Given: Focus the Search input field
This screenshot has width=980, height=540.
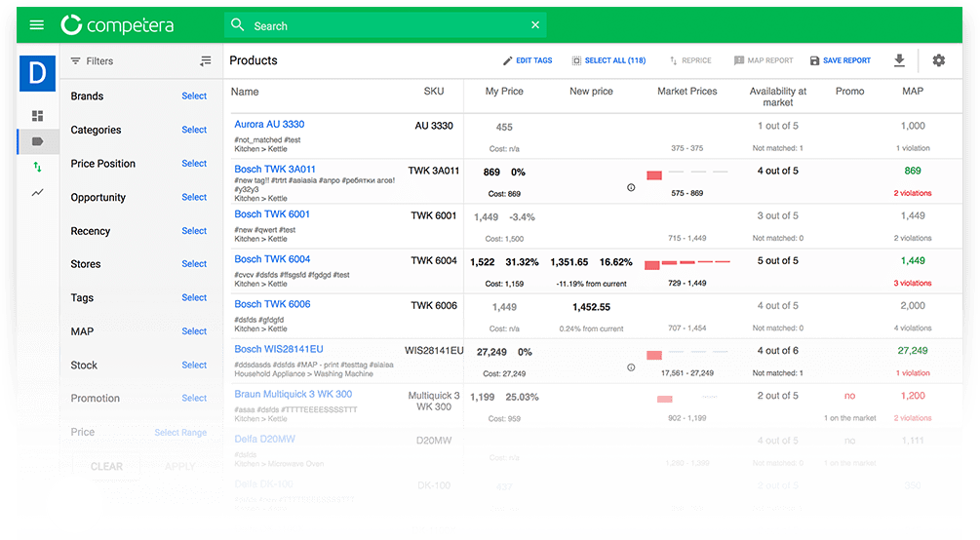Looking at the screenshot, I should [x=387, y=25].
